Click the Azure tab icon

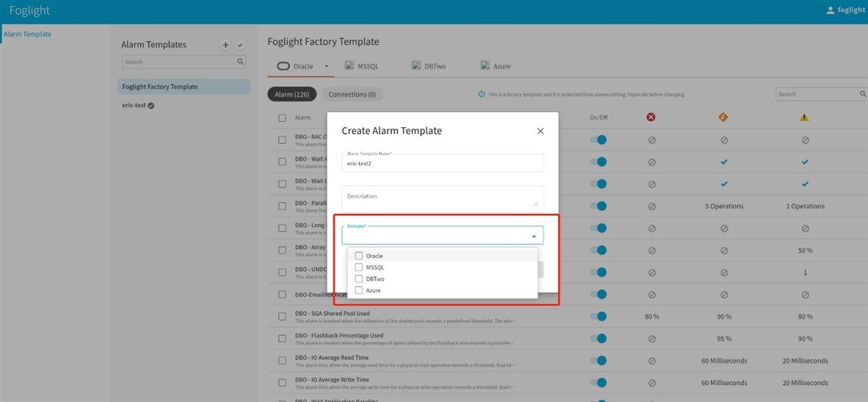click(485, 65)
